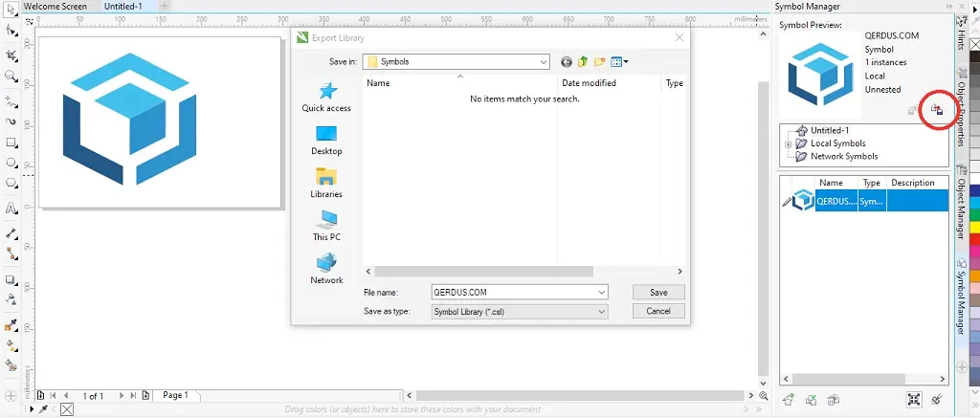Screen dimensions: 980x418
Task: Select the Polygon tool
Action: [x=11, y=183]
